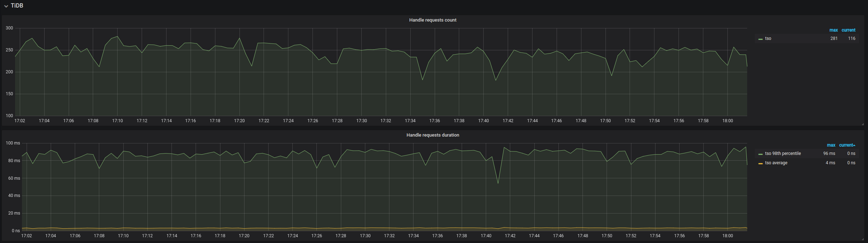Image resolution: width=868 pixels, height=243 pixels.
Task: Click green tso color swatch in count legend
Action: tap(760, 39)
